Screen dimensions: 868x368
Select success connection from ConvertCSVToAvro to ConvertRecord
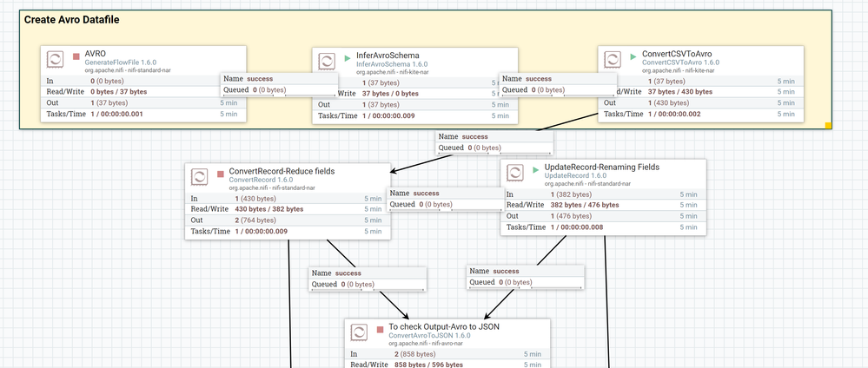tap(495, 142)
